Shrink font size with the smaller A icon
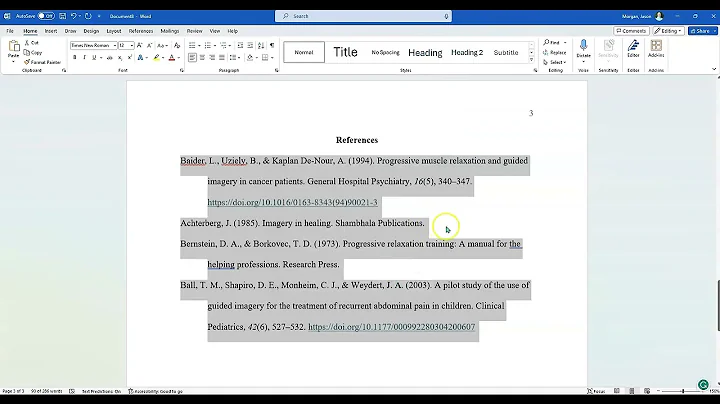This screenshot has width=720, height=404. 149,45
